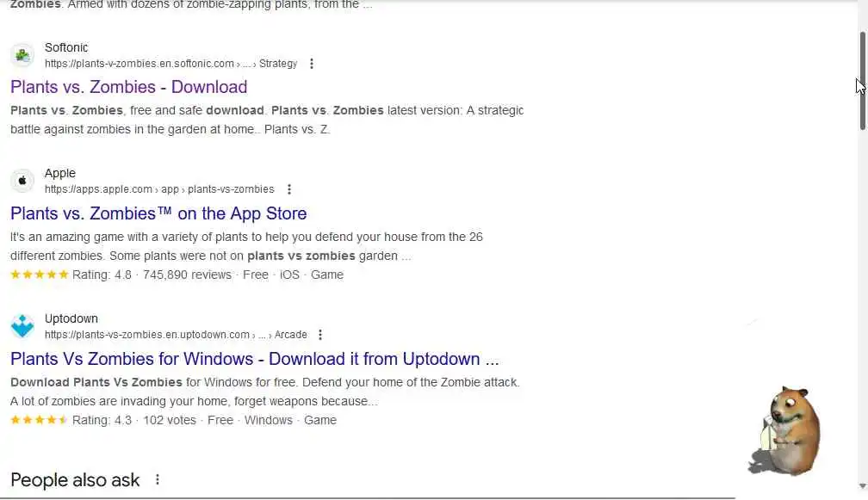The image size is (868, 500).
Task: Click the scrollbar down arrow
Action: [863, 486]
